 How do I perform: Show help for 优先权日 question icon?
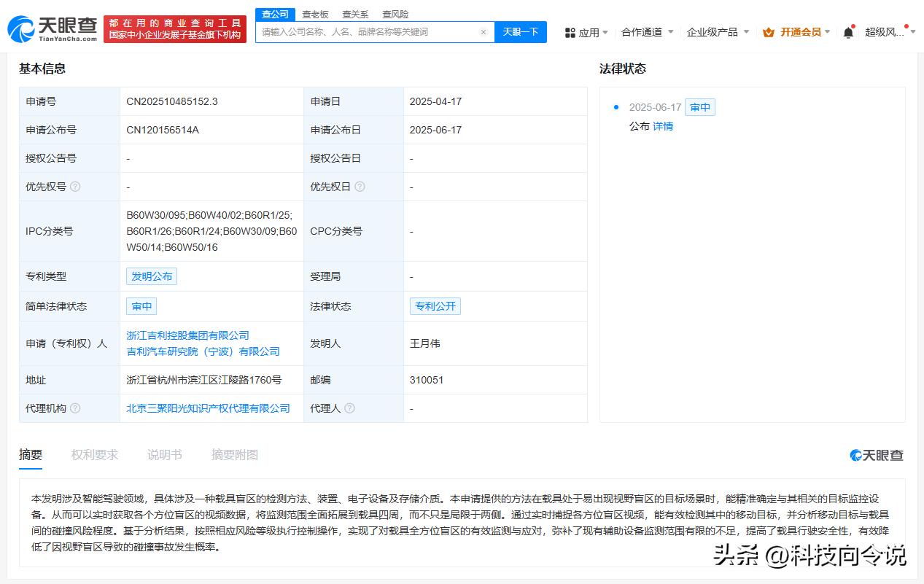pyautogui.click(x=360, y=187)
